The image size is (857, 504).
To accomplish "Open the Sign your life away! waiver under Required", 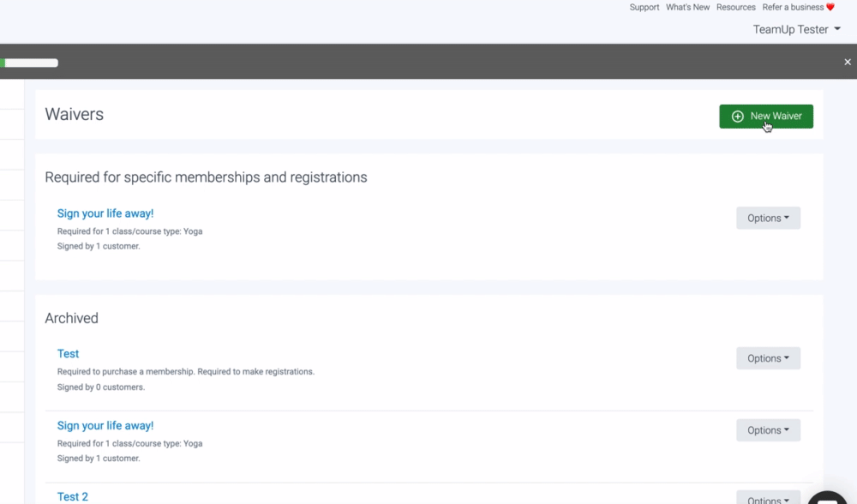I will 105,213.
